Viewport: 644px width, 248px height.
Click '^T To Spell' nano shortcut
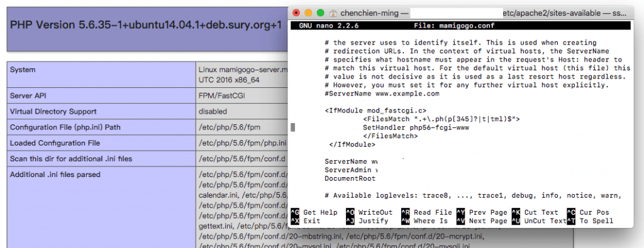pyautogui.click(x=590, y=221)
